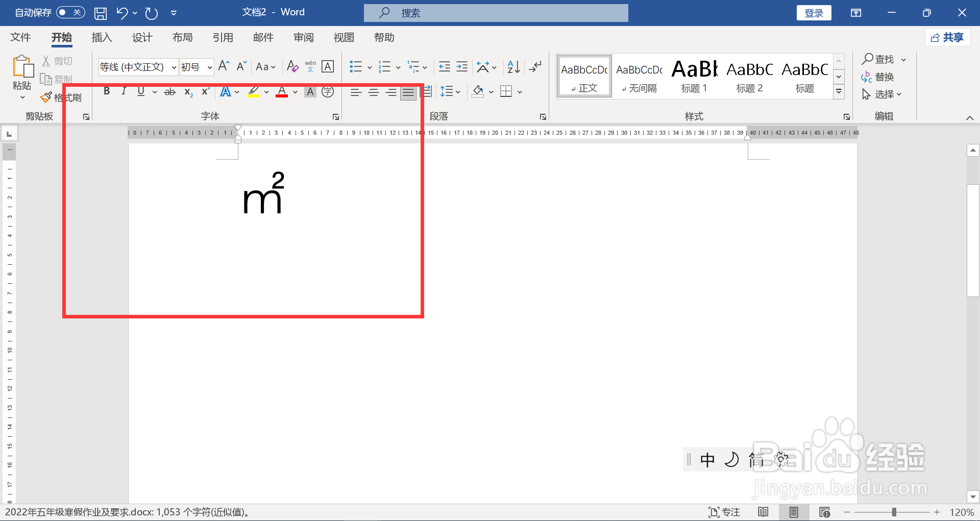This screenshot has width=980, height=521.
Task: Click the Increase Indent icon
Action: point(462,66)
